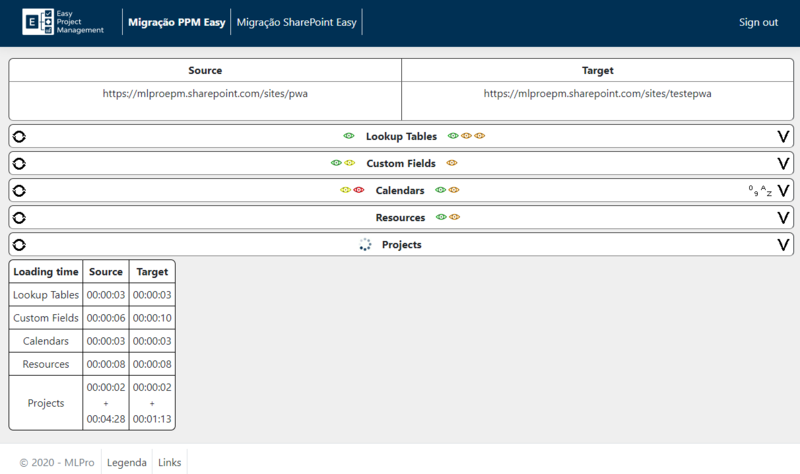
Task: Click the Lookup Tables section title
Action: (401, 136)
